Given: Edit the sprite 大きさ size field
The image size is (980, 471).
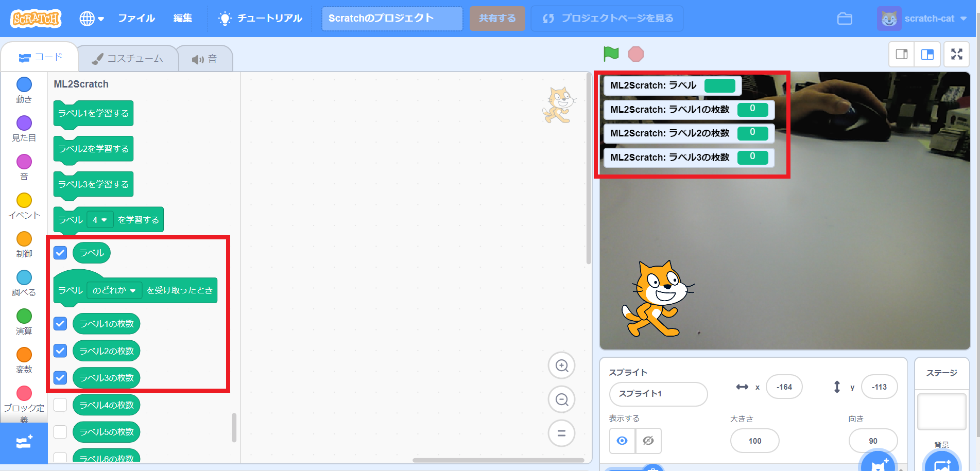Looking at the screenshot, I should 755,441.
